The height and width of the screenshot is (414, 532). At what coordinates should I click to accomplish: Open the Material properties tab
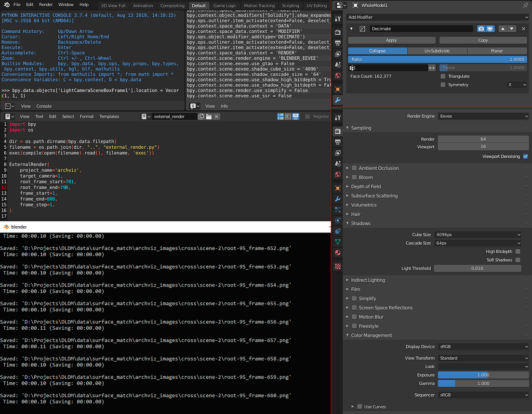[338, 253]
